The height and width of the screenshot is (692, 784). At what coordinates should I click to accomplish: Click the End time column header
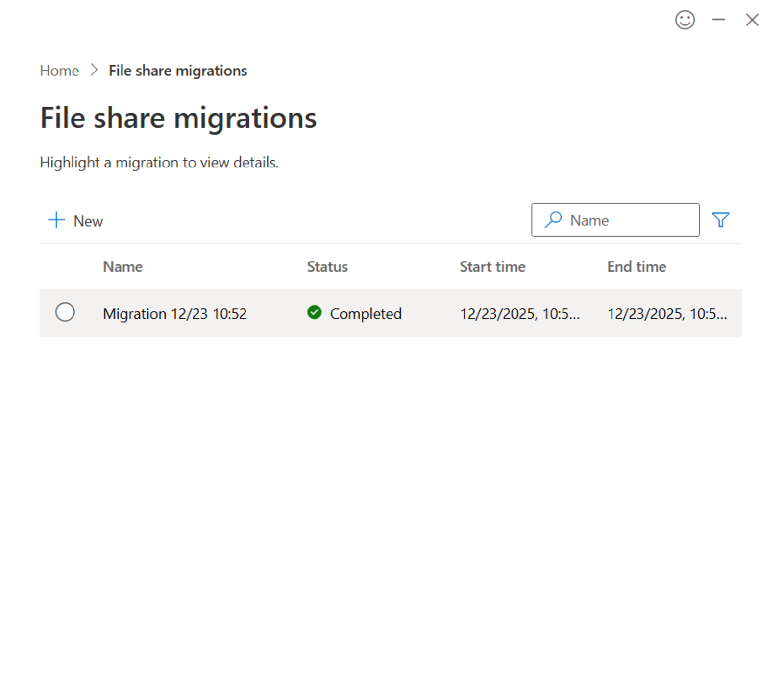[636, 266]
